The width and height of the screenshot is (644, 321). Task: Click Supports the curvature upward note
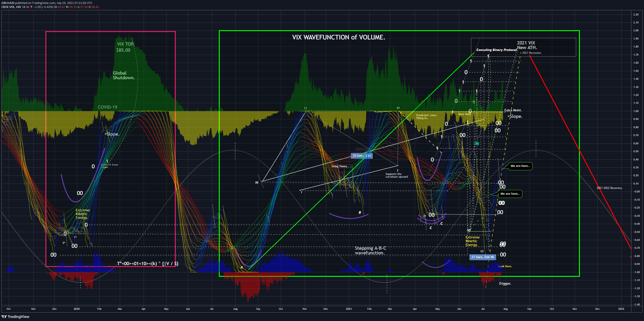(x=396, y=175)
